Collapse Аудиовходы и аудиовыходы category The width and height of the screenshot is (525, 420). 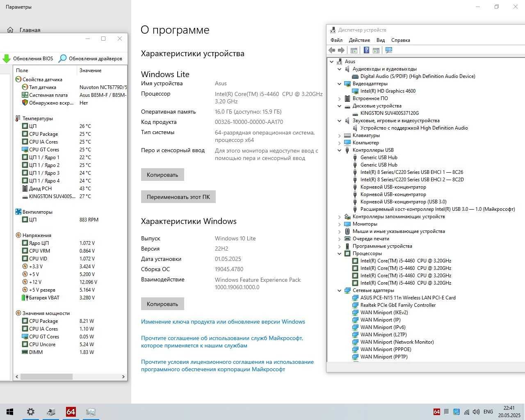[339, 69]
